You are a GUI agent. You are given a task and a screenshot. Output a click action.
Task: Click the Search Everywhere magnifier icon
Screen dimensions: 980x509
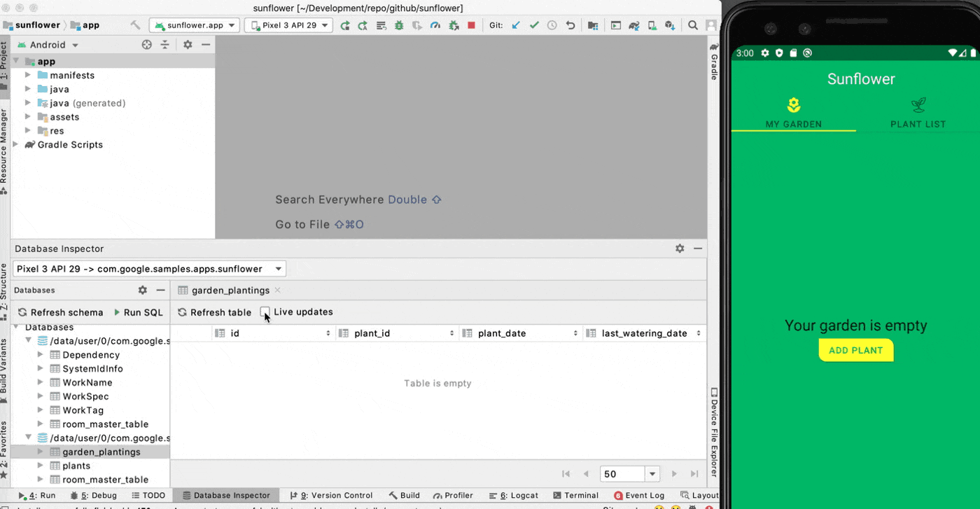pyautogui.click(x=692, y=25)
